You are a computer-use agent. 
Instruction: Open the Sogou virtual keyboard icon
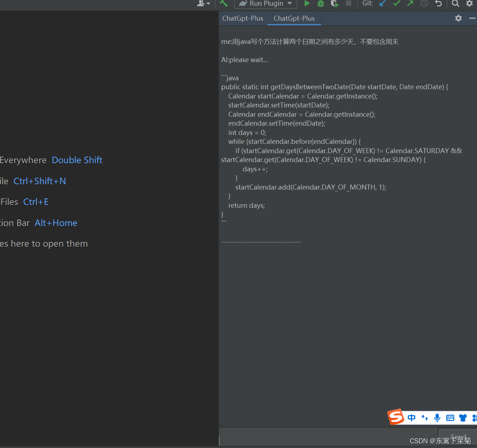click(x=450, y=418)
